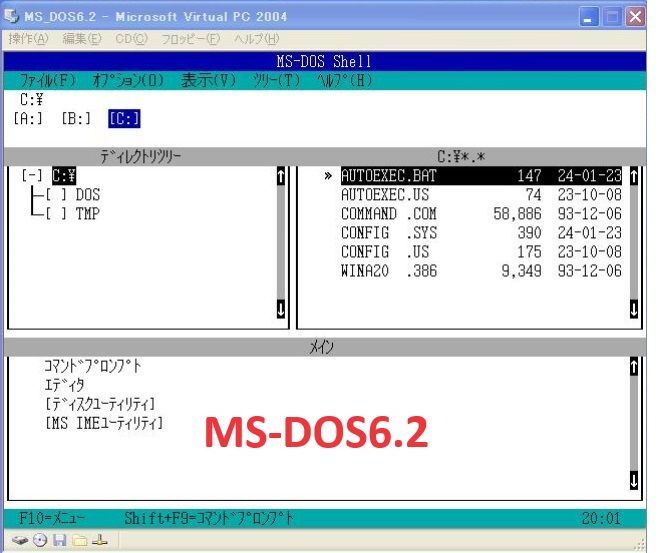Image resolution: width=661 pixels, height=553 pixels.
Task: Click the メイン pane title bar
Action: tap(325, 347)
